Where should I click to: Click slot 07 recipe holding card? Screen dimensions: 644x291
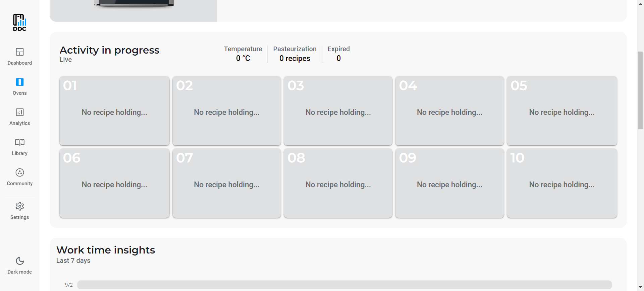click(x=226, y=183)
